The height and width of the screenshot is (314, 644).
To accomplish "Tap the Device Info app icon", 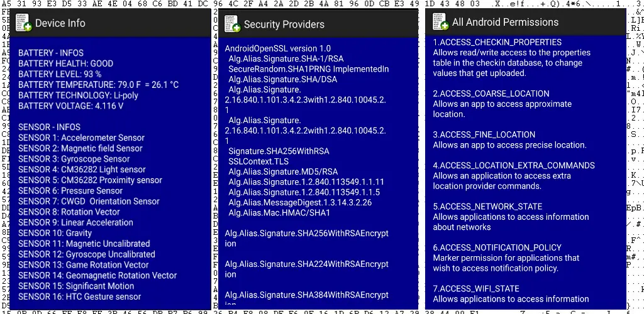I will [x=23, y=23].
